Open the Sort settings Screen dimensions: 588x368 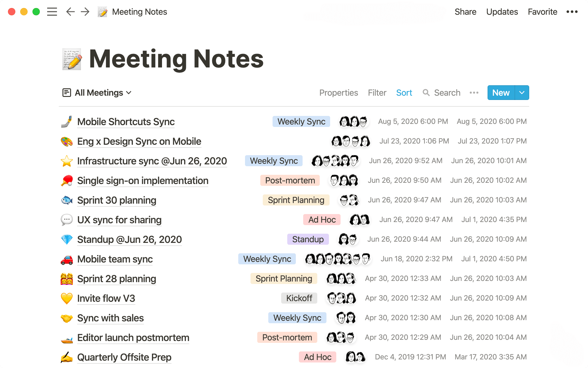click(x=404, y=93)
